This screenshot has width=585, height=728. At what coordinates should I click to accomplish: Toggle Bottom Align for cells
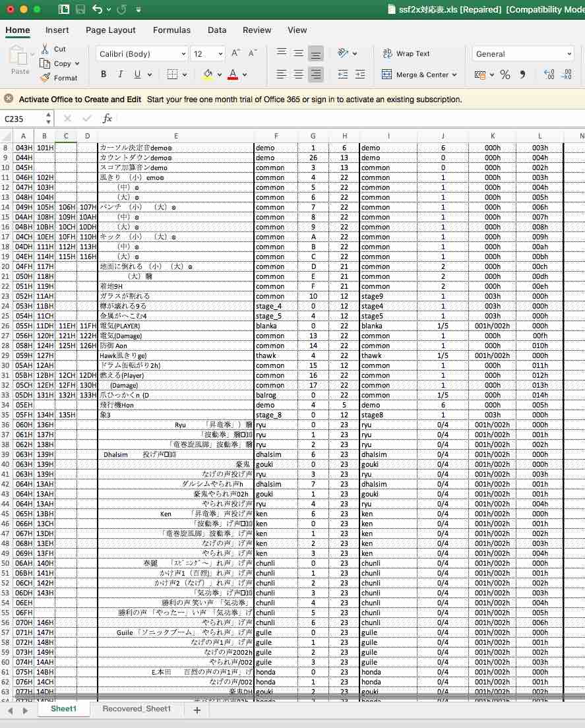click(x=316, y=54)
